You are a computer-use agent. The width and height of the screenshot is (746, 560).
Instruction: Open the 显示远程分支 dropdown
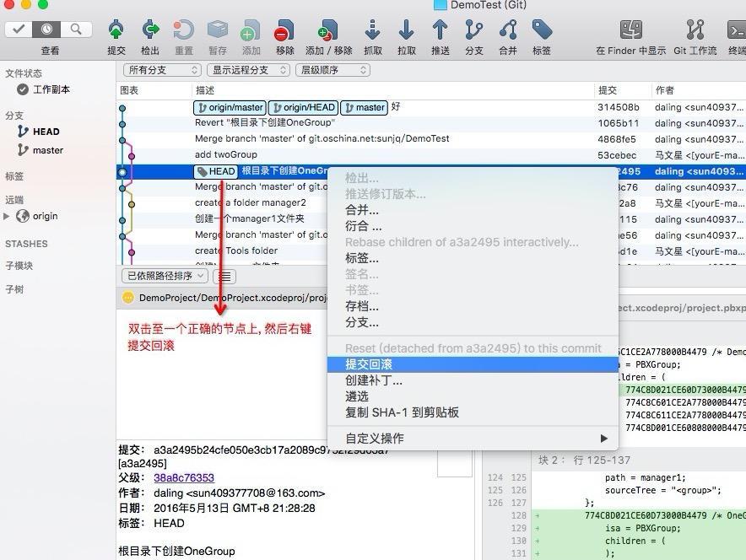click(248, 70)
